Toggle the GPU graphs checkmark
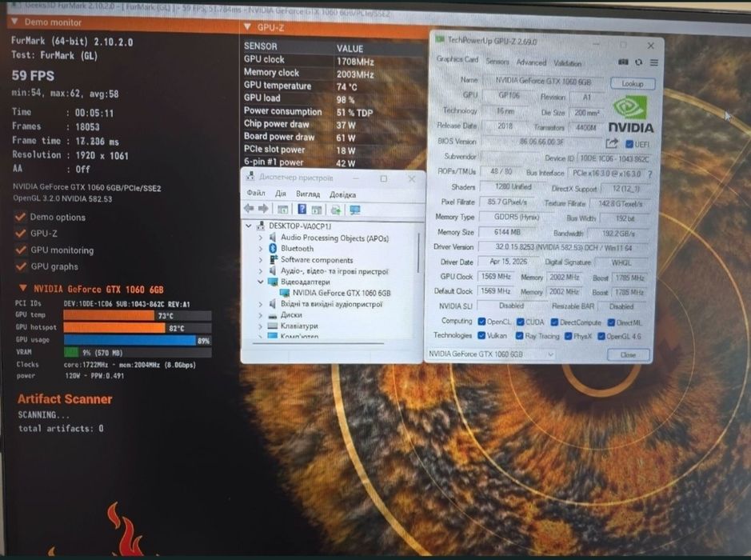 click(21, 266)
